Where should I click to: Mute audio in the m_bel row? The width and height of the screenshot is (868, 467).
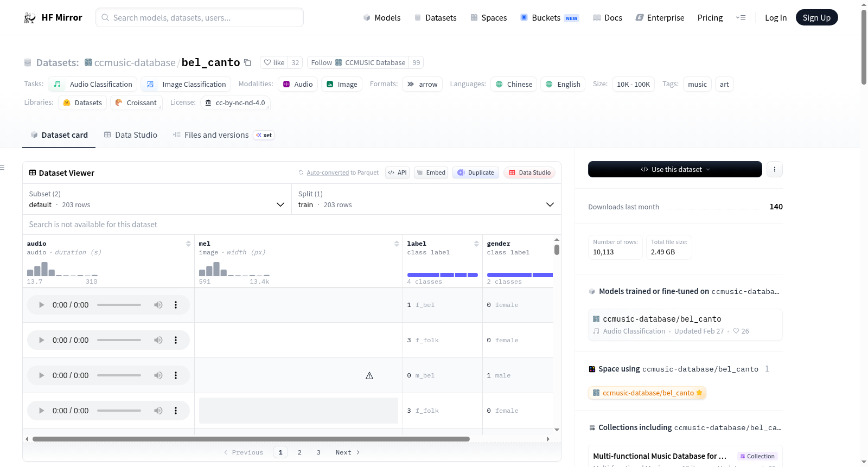158,375
